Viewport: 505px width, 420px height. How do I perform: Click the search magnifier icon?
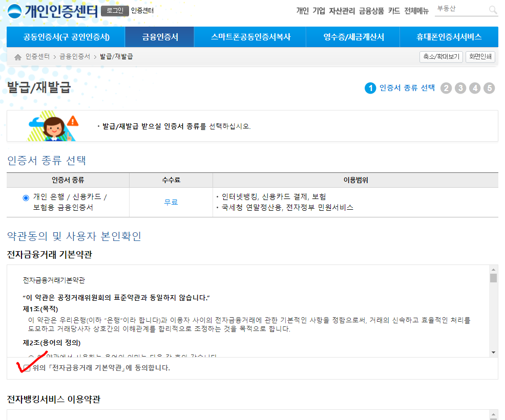point(493,10)
